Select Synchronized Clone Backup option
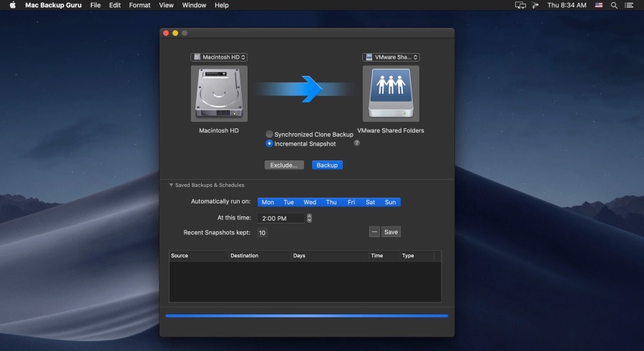 click(x=309, y=135)
